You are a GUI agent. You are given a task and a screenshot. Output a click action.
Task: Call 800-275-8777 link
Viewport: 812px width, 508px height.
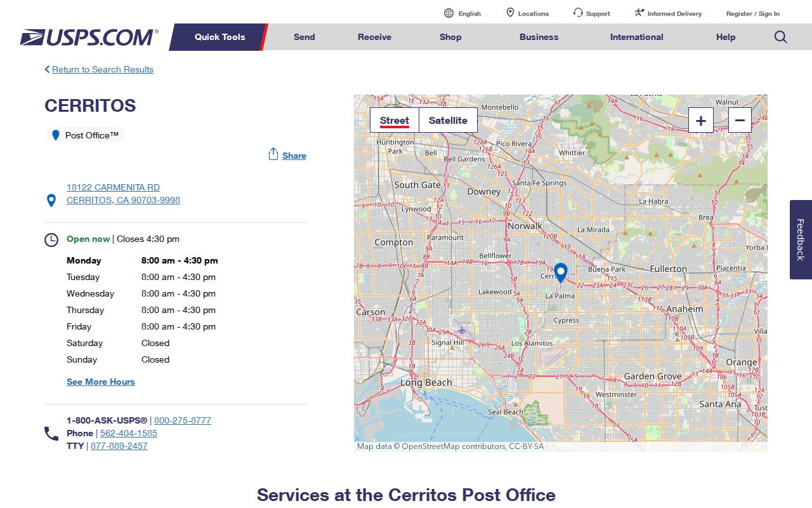click(183, 420)
